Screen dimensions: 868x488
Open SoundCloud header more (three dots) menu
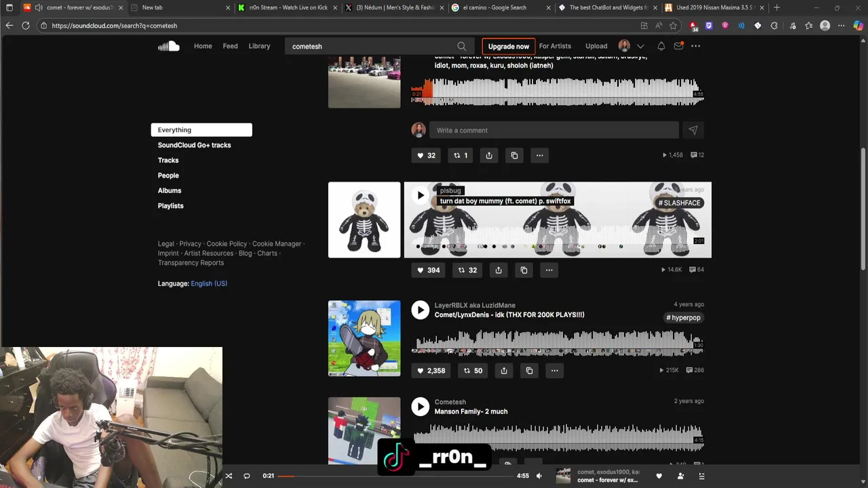click(696, 46)
